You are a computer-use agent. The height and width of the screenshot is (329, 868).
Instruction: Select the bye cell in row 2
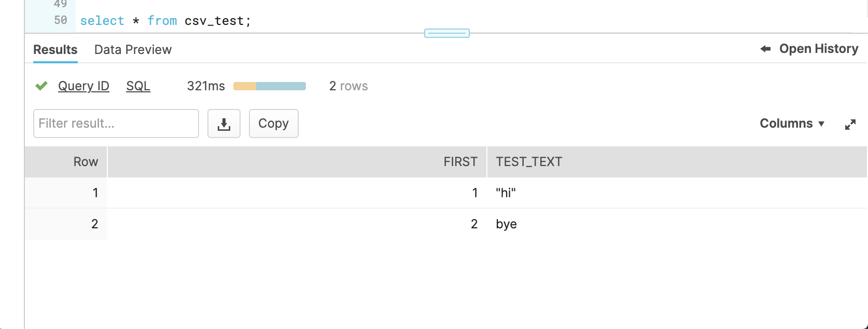click(506, 224)
